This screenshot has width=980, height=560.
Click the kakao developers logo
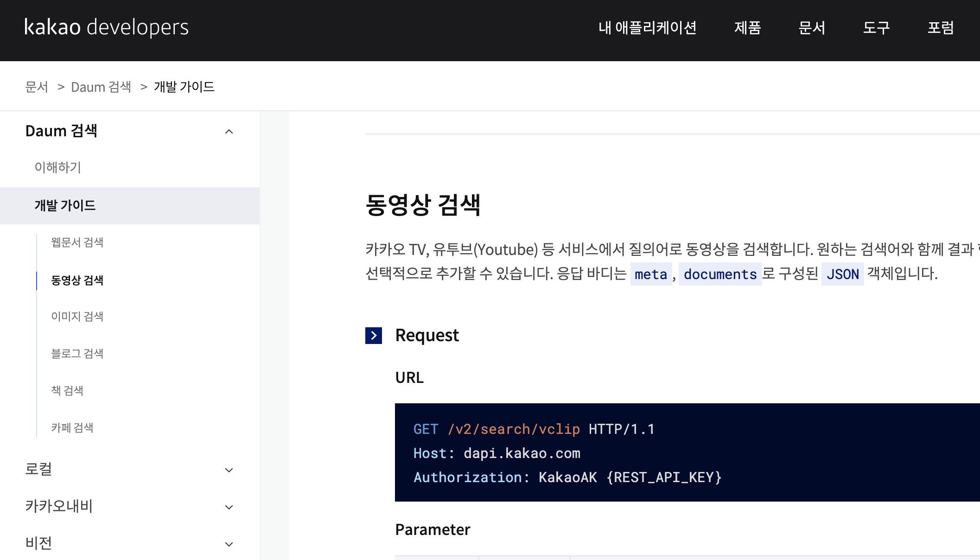(x=106, y=27)
